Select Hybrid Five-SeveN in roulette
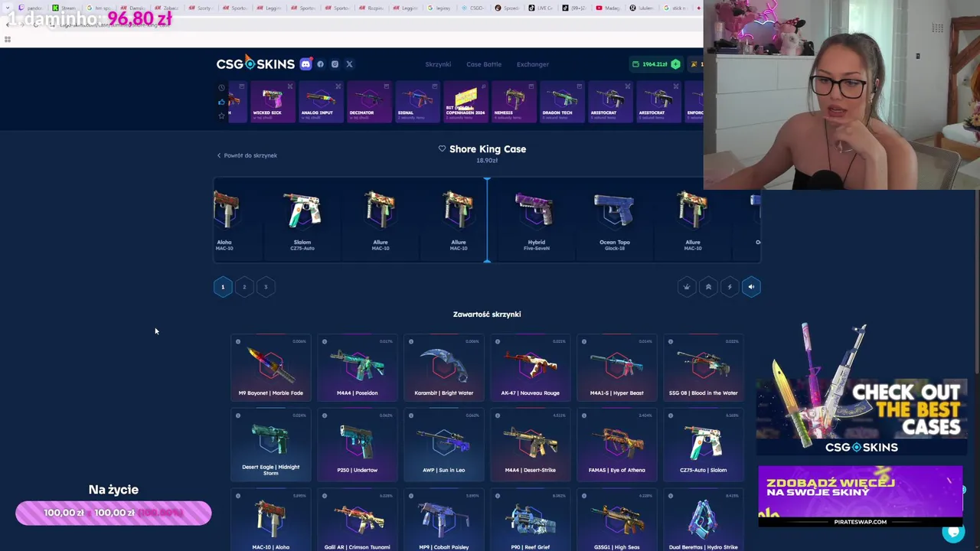This screenshot has width=980, height=551. (x=536, y=220)
